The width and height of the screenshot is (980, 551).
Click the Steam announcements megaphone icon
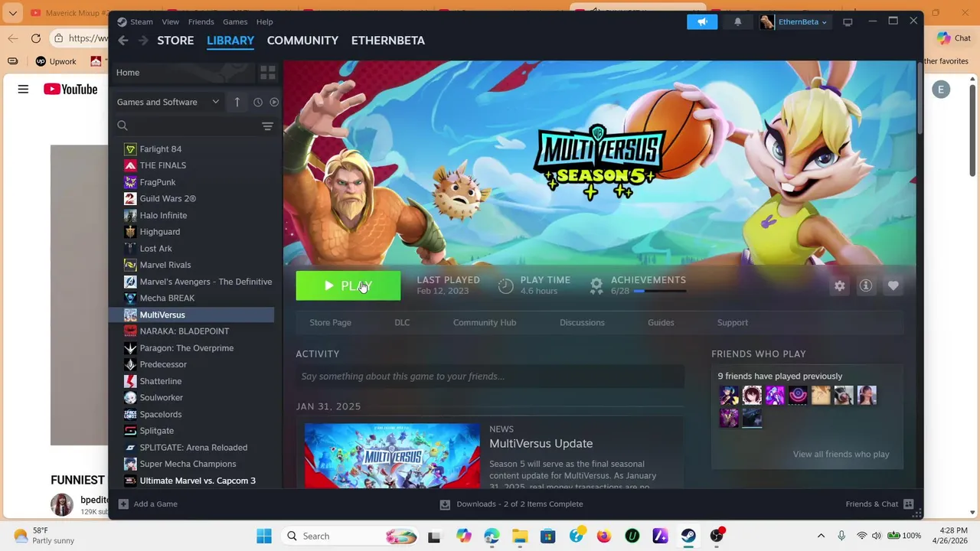coord(702,21)
